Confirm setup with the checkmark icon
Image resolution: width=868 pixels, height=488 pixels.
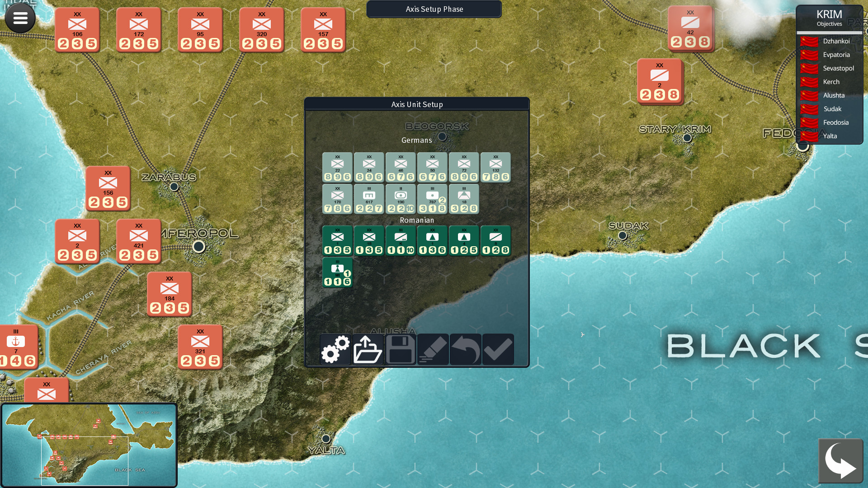pos(498,350)
